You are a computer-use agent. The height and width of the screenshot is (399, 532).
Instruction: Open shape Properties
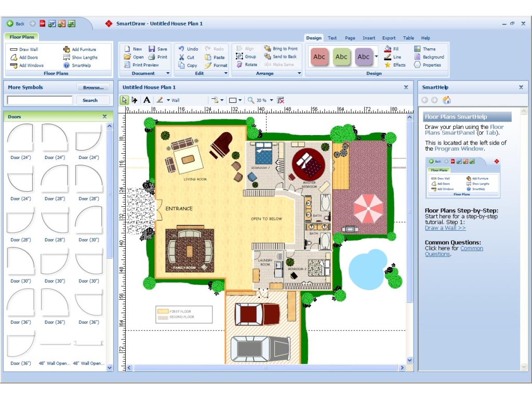click(x=428, y=65)
